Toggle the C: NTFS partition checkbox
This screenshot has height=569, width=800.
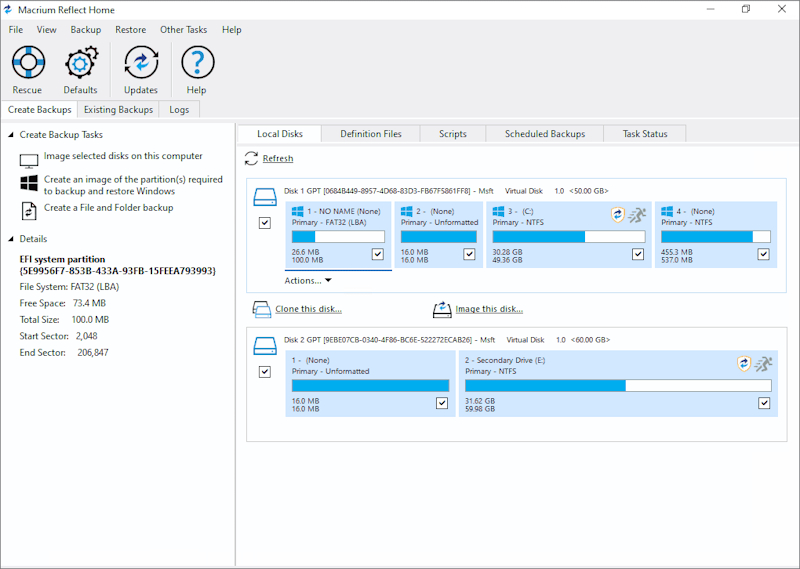(638, 254)
